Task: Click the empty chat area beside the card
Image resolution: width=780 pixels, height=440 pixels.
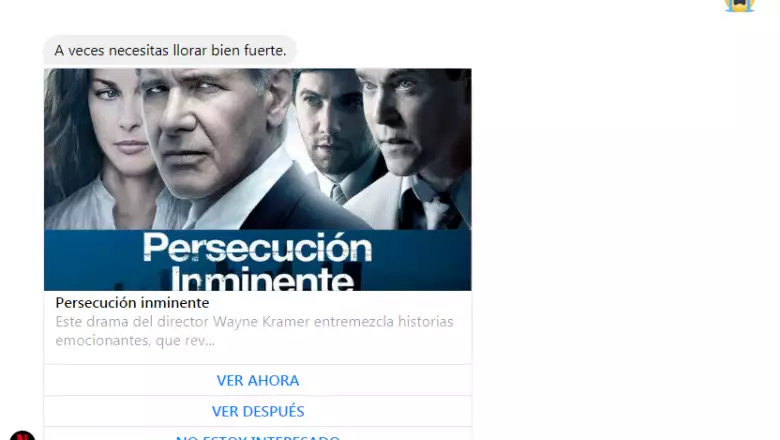Action: coord(622,224)
